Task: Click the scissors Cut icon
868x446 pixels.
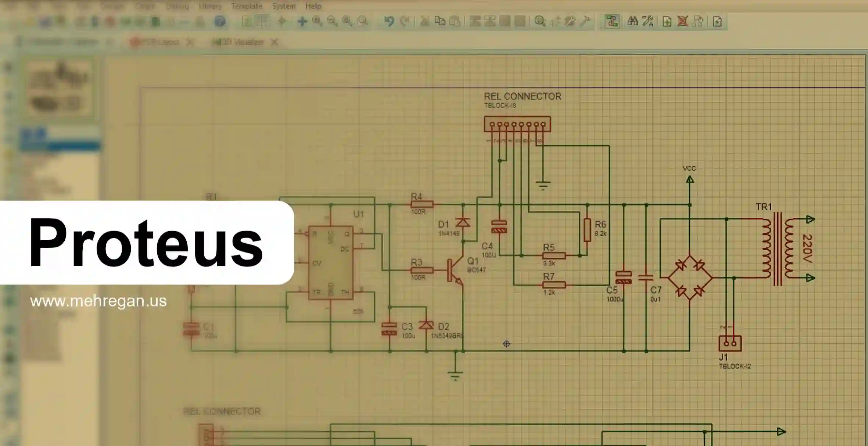Action: [425, 21]
